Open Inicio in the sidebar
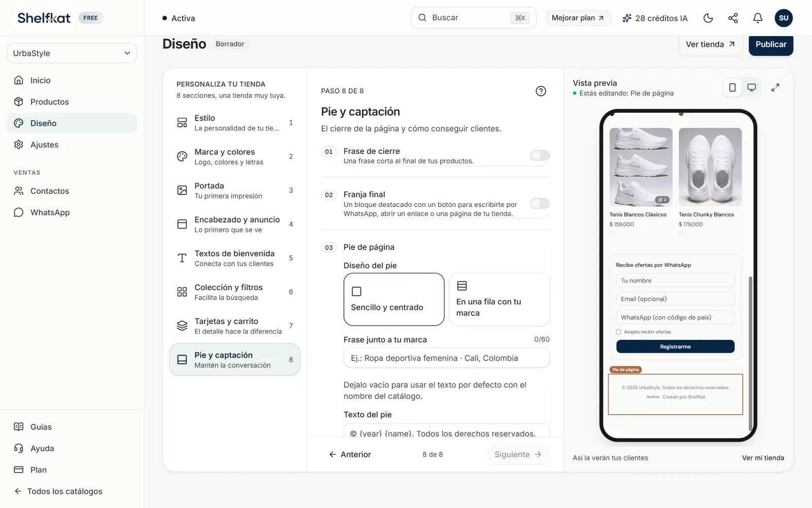Screen dimensions: 812x508 tap(72, 80)
